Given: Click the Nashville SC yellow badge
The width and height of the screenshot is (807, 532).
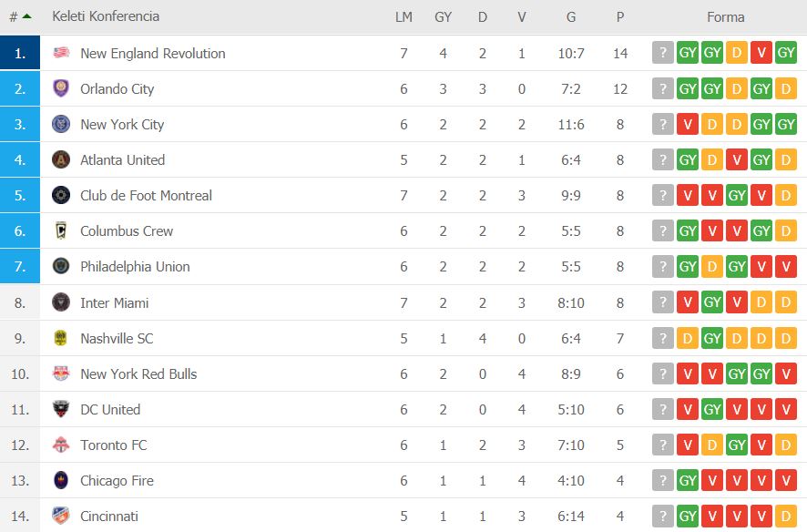Looking at the screenshot, I should click(61, 338).
